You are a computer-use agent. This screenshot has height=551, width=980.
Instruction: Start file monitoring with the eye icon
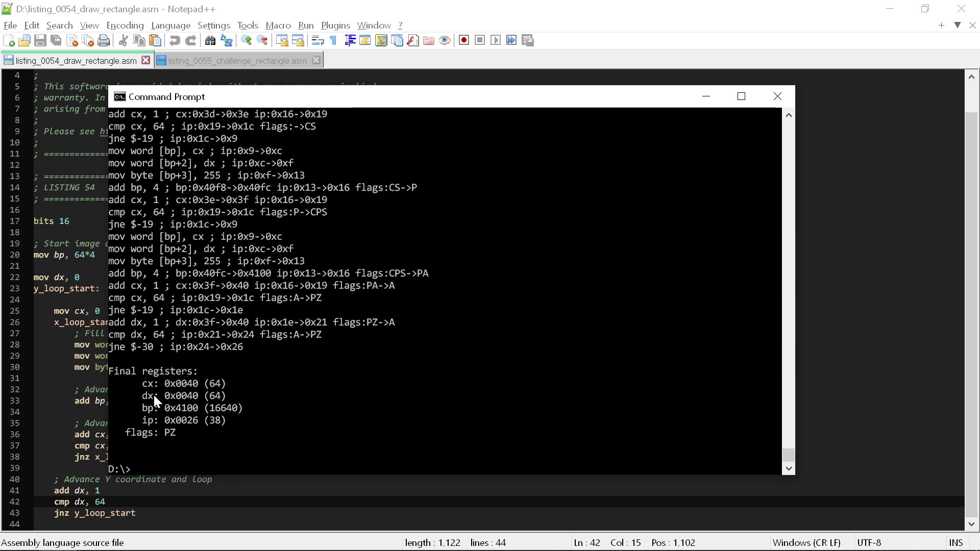[445, 40]
